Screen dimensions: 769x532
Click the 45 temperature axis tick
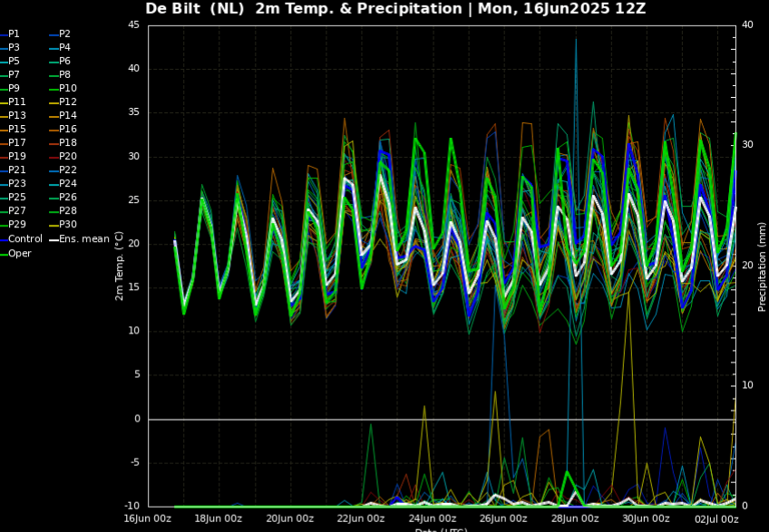133,25
